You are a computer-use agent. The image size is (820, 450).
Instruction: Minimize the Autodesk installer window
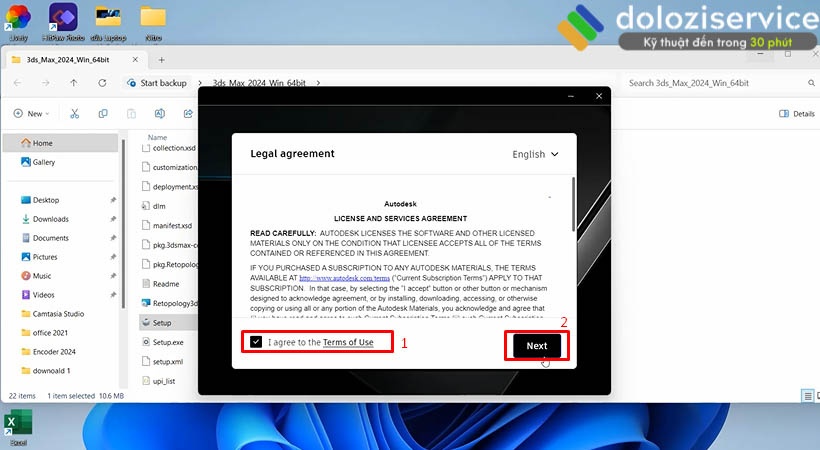coord(571,96)
